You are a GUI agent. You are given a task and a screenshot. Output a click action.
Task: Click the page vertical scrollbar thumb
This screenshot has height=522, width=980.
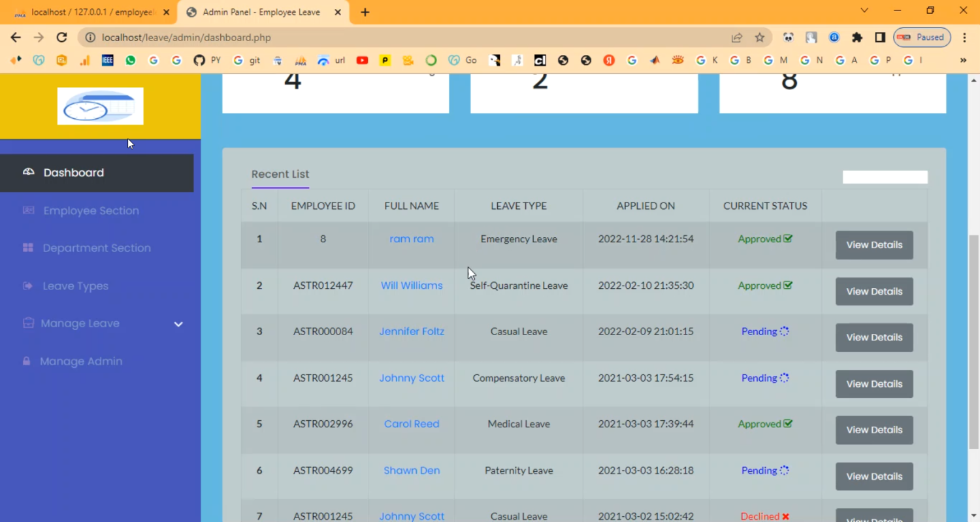pyautogui.click(x=973, y=340)
